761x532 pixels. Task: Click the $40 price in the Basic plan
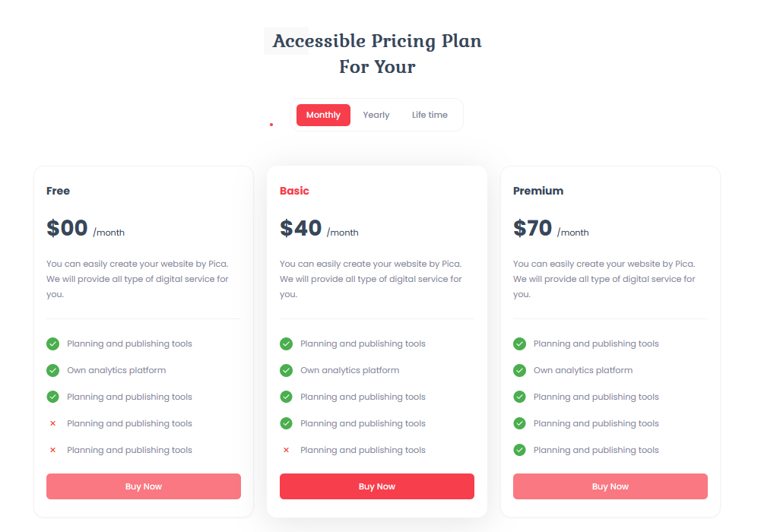point(301,228)
